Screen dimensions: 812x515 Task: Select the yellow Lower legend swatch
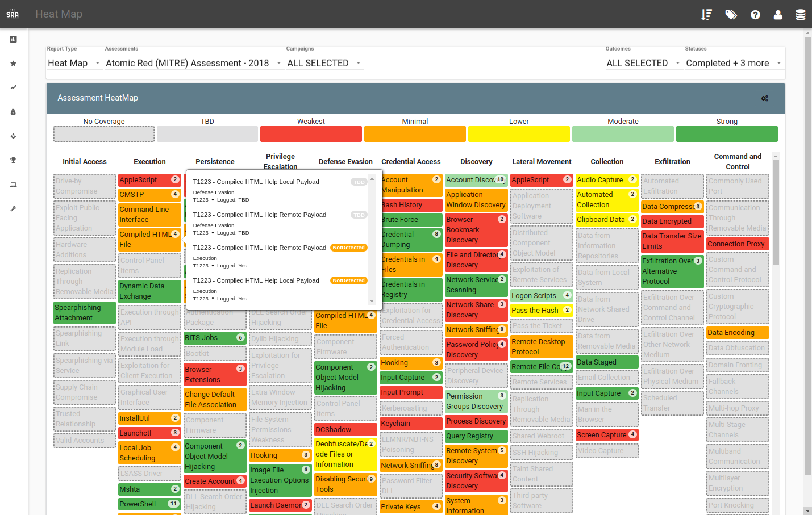(x=519, y=134)
